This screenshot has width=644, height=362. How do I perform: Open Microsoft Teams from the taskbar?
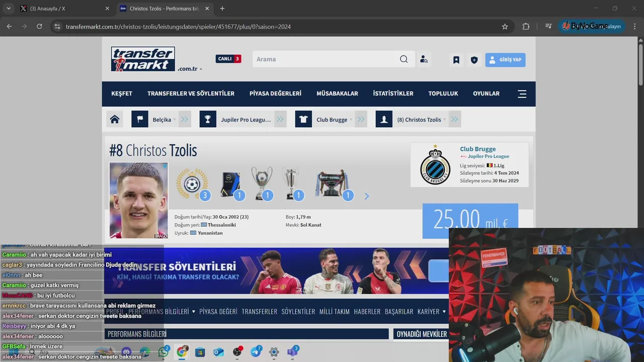292,352
